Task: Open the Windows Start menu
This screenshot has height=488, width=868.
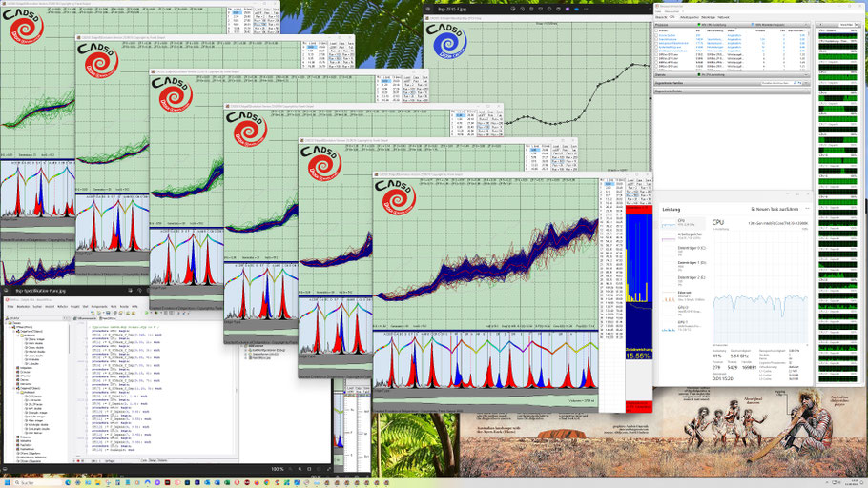Action: pyautogui.click(x=8, y=482)
